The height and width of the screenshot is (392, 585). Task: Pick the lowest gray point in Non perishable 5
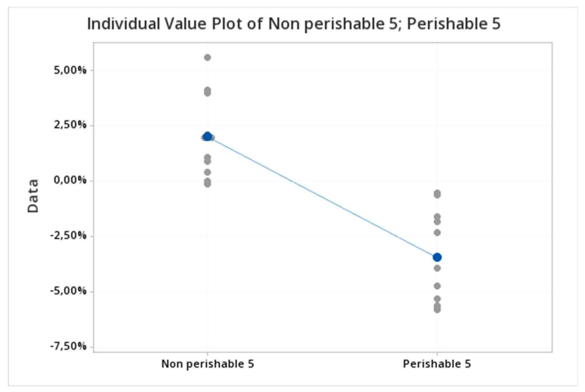click(x=207, y=184)
